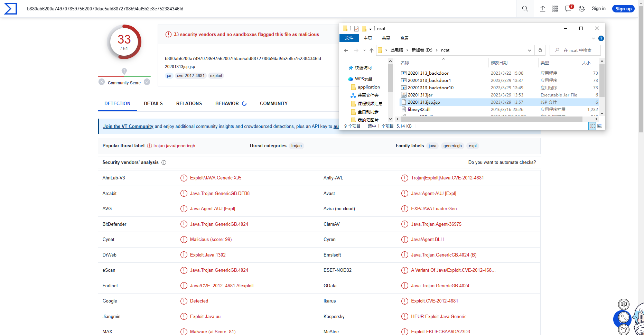Click popular threat label trojan.java/genericgb

point(174,146)
